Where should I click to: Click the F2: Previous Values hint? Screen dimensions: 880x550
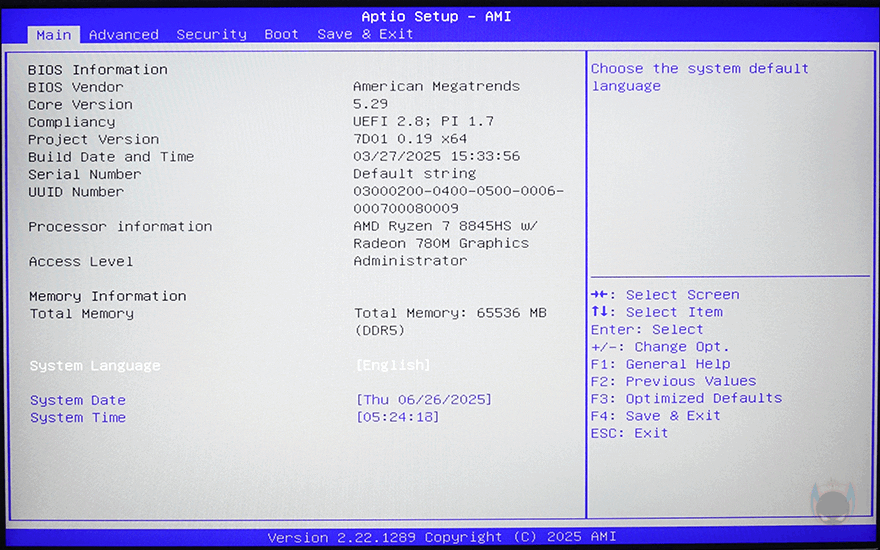[674, 381]
